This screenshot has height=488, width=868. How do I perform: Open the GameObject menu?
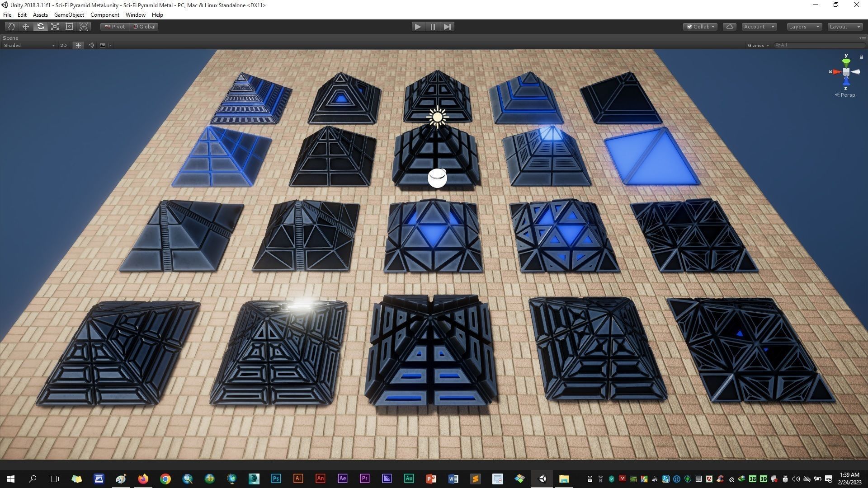pyautogui.click(x=69, y=15)
